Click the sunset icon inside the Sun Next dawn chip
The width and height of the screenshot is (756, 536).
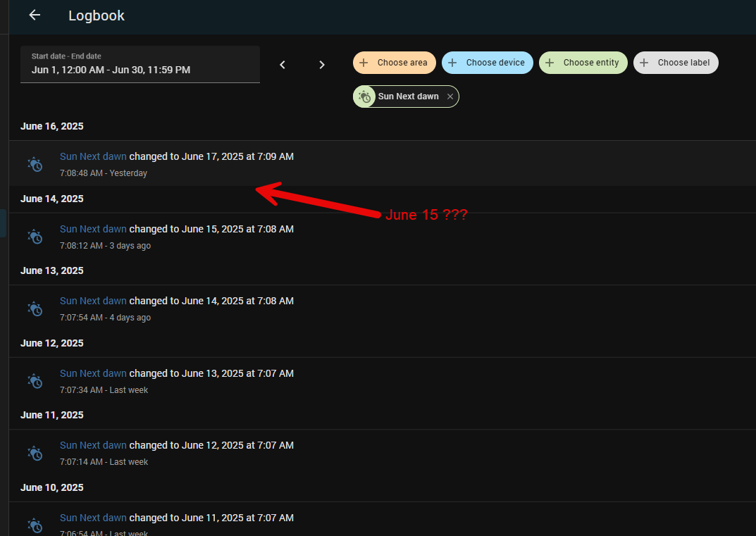pyautogui.click(x=364, y=96)
